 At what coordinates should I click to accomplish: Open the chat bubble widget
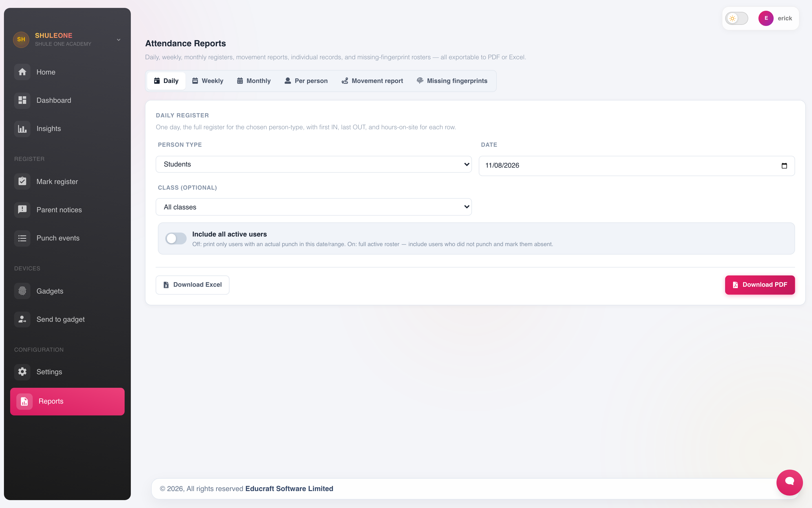789,482
